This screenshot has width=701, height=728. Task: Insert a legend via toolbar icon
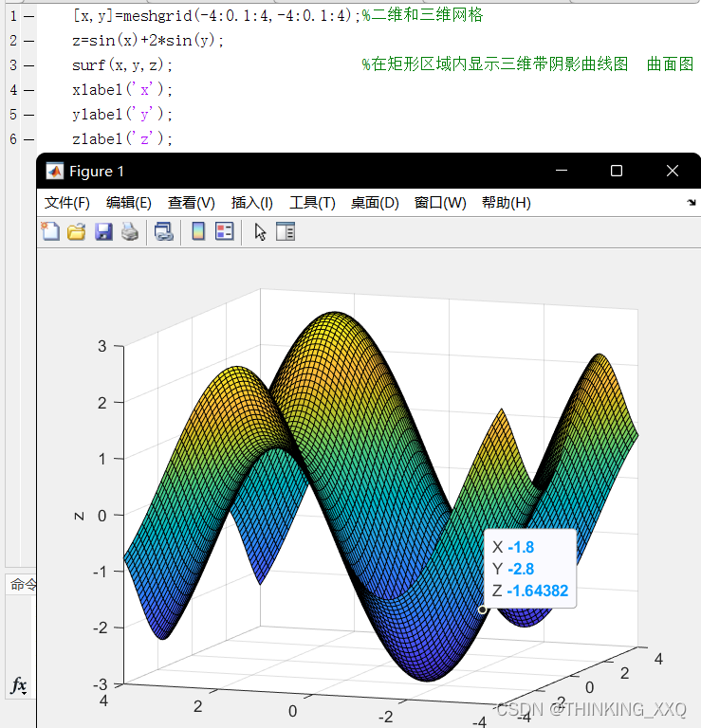(x=225, y=231)
